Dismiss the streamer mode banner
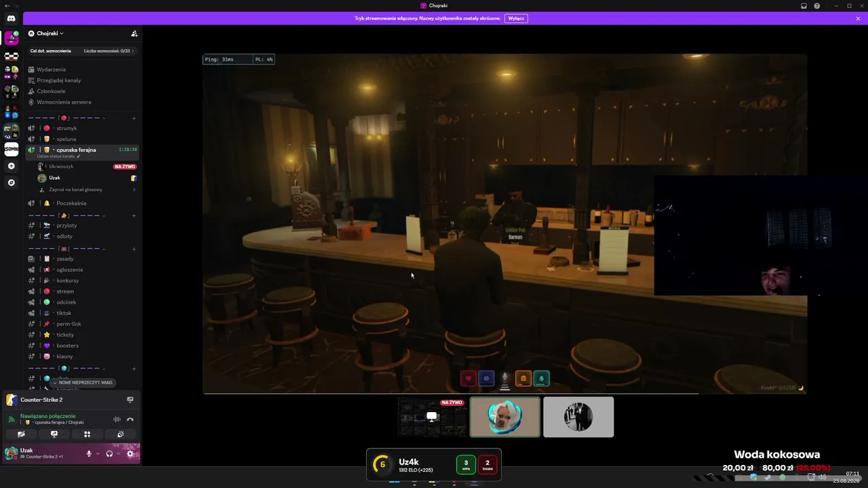 (858, 18)
